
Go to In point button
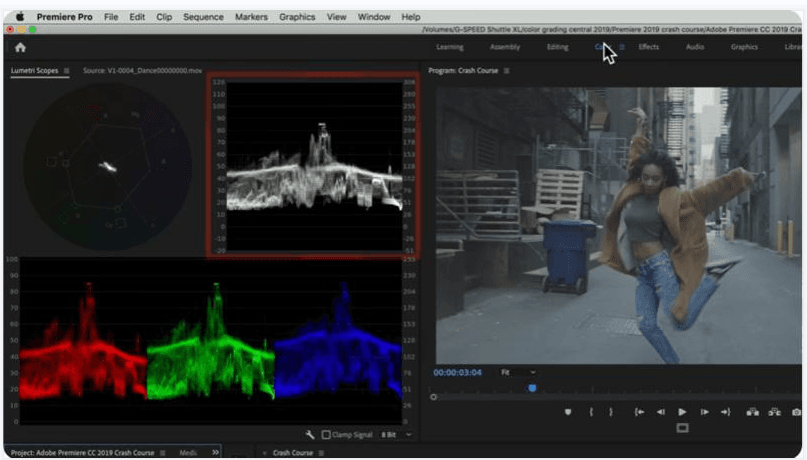tap(639, 412)
